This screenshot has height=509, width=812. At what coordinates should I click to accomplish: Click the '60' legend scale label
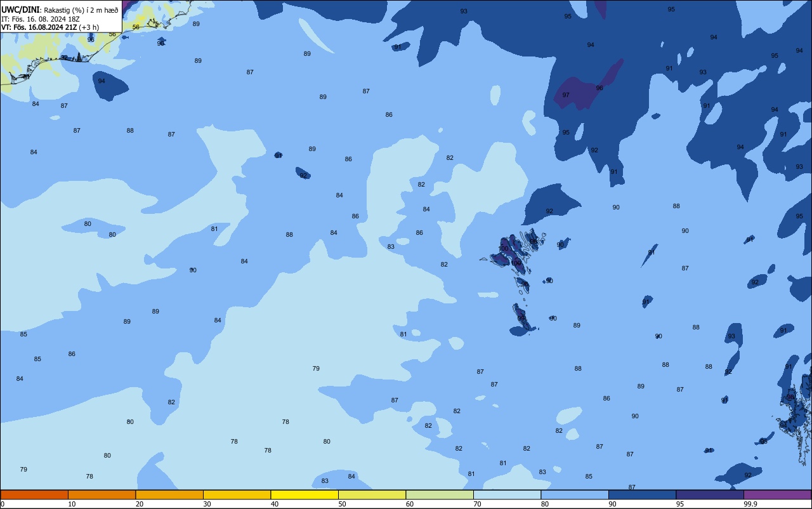point(410,504)
